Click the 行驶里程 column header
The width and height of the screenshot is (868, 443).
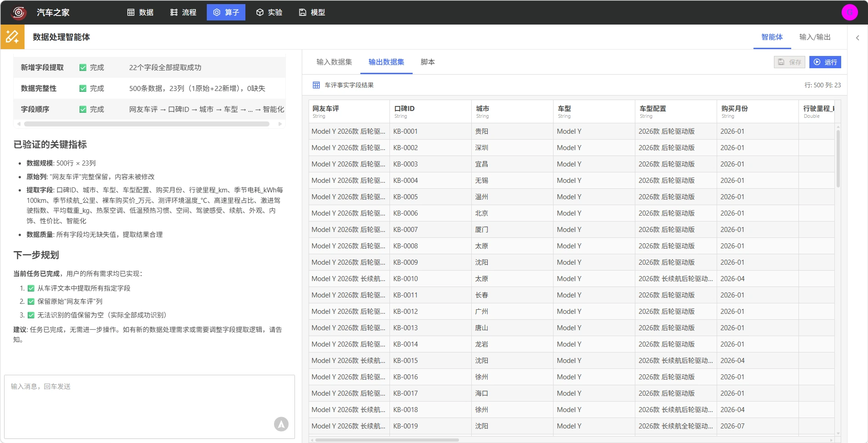(x=817, y=111)
